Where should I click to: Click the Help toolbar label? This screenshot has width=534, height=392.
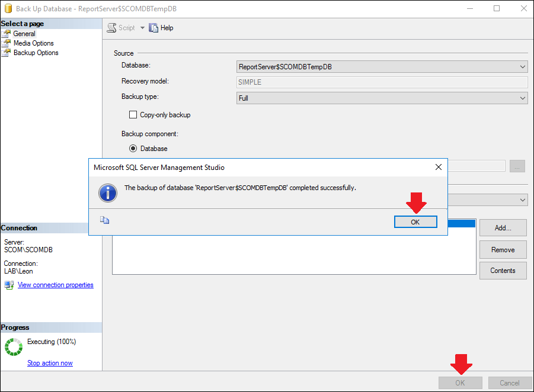coord(167,28)
